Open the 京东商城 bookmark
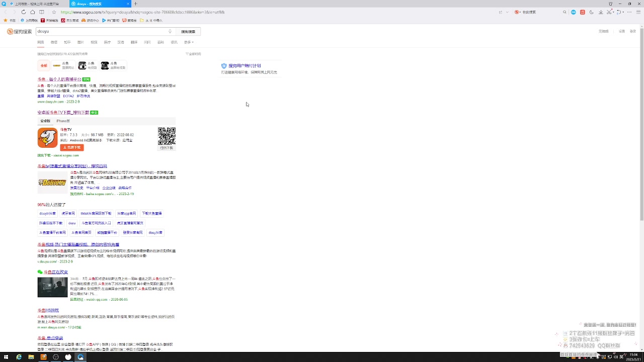Image resolution: width=644 pixels, height=362 pixels. (x=70, y=21)
